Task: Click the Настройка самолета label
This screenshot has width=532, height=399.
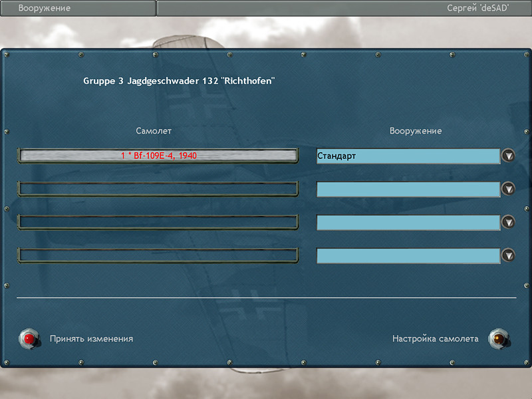Action: 436,338
